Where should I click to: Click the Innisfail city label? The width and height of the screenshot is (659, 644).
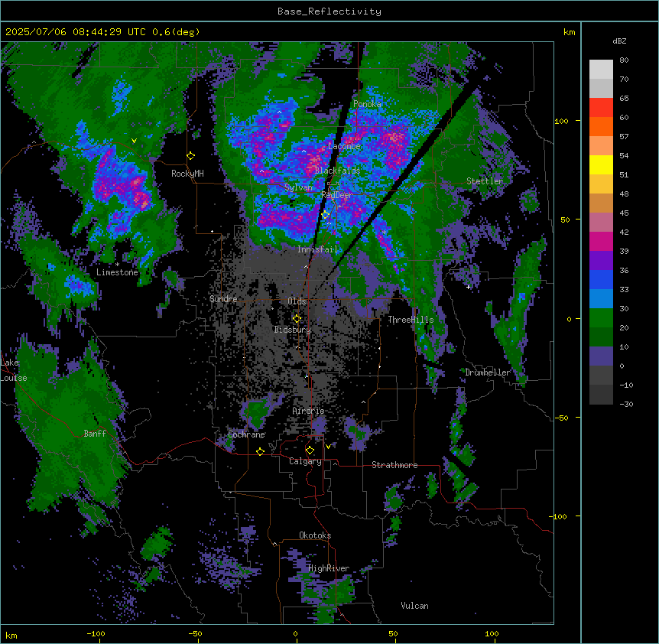pyautogui.click(x=318, y=249)
